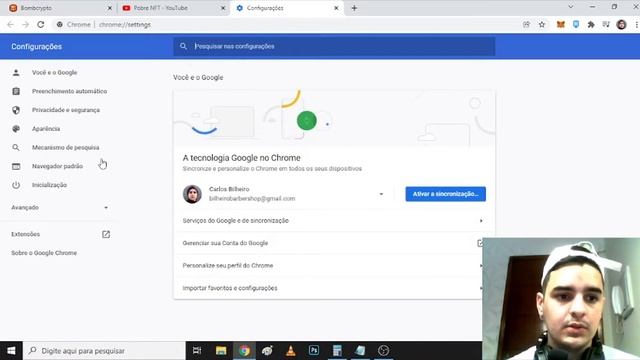Image resolution: width=640 pixels, height=360 pixels.
Task: Open File Explorer from the taskbar
Action: tap(221, 351)
